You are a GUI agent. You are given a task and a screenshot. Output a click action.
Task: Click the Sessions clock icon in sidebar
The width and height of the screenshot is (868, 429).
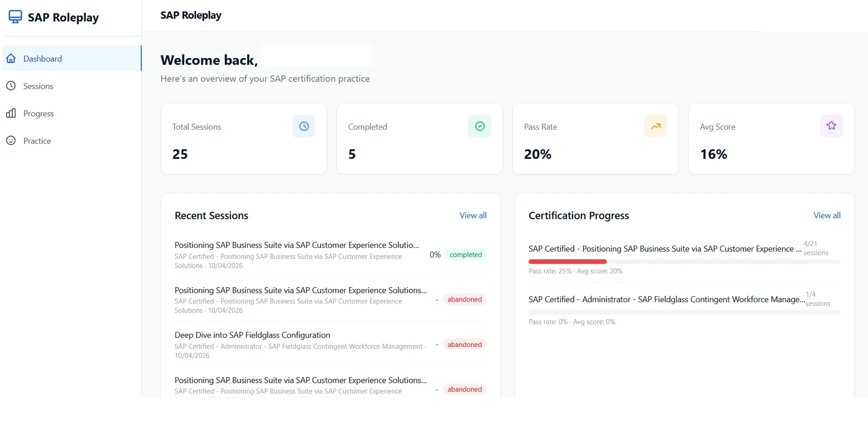tap(11, 86)
